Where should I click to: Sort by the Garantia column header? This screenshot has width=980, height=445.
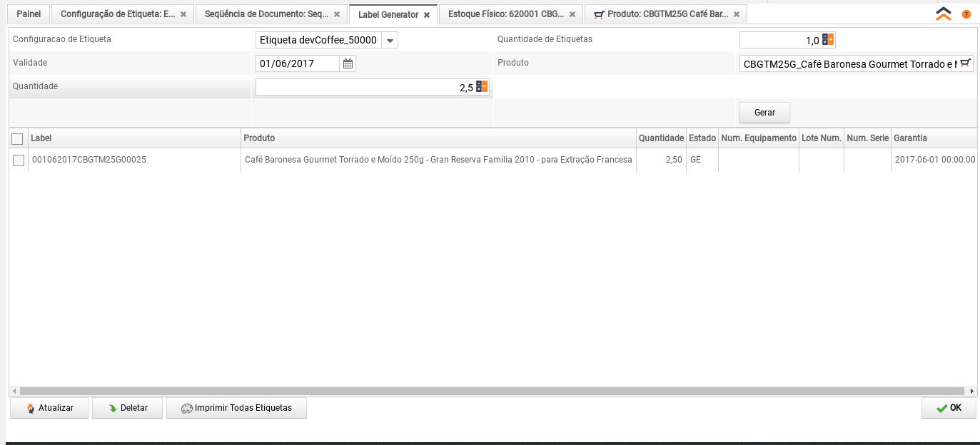point(934,138)
